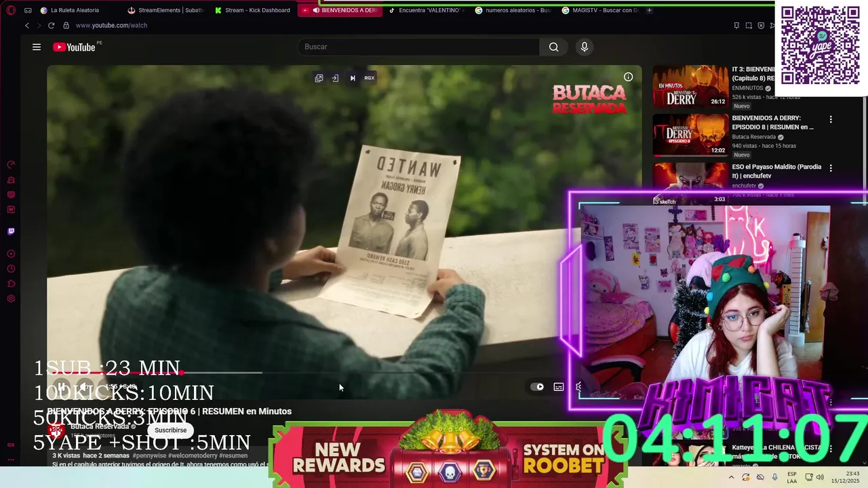This screenshot has width=868, height=488.
Task: Toggle subtitles with the captions icon
Action: coord(559,387)
